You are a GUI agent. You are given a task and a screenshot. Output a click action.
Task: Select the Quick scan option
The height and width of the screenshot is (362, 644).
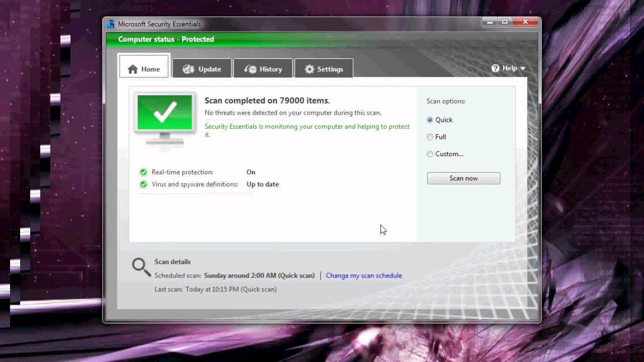pyautogui.click(x=430, y=120)
